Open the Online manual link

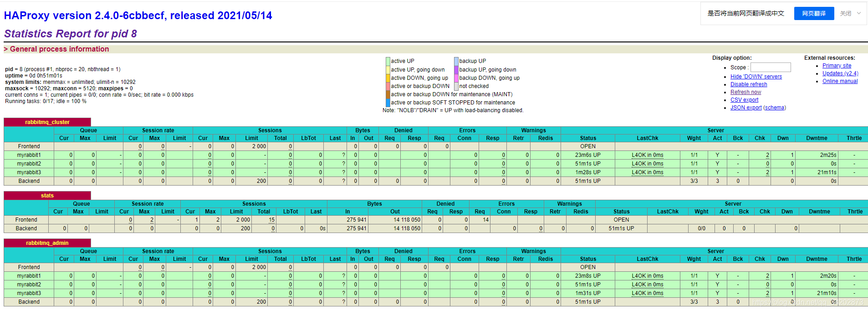click(840, 81)
